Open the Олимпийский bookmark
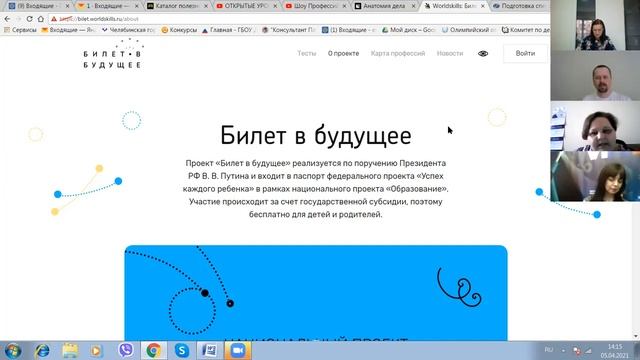Viewport: 640px width, 360px height. tap(469, 30)
